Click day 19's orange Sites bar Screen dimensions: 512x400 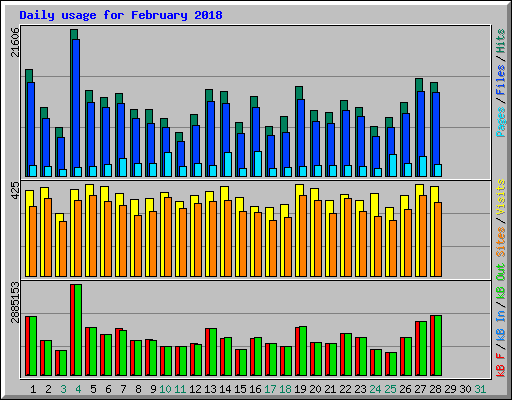coord(303,236)
